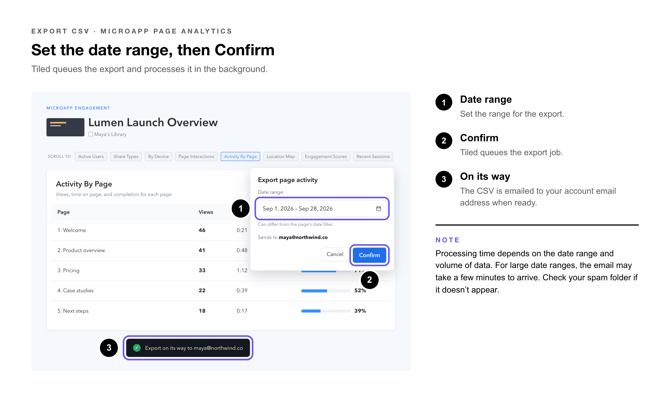Click the 41 views value for Product overview
Viewport: 670px width, 402px height.
(x=202, y=250)
